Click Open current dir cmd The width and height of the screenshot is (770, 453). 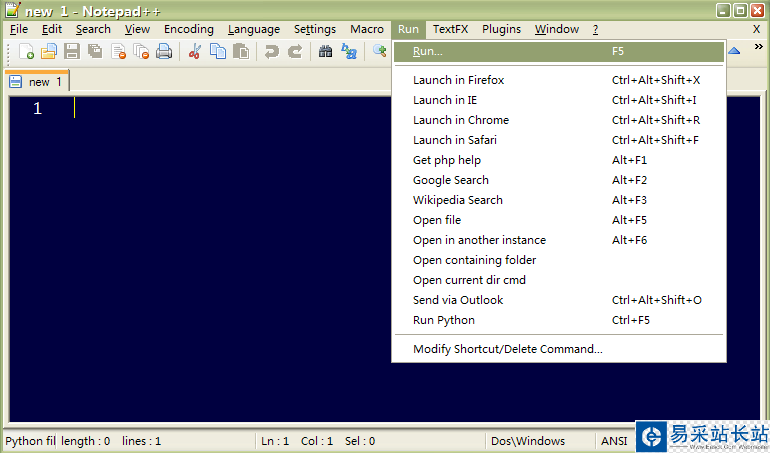(x=559, y=280)
